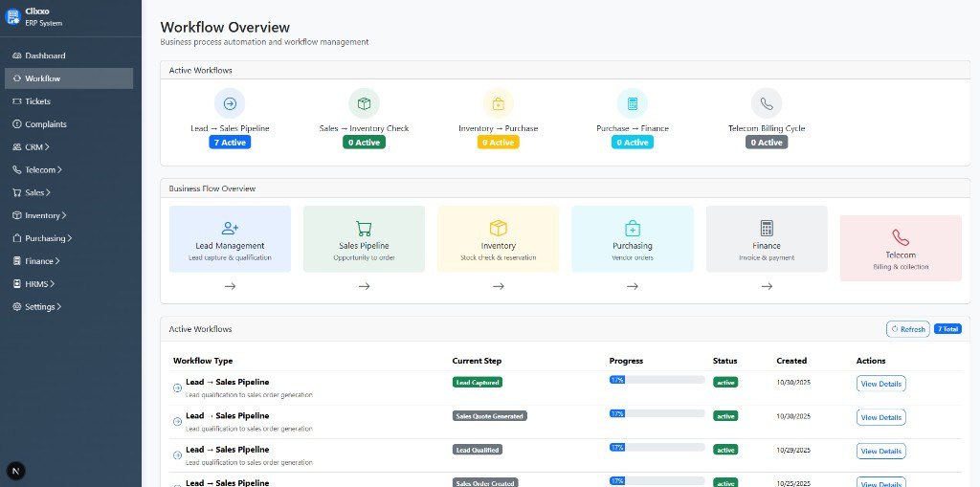Click the Purchase → Finance calculator icon
The image size is (980, 487).
click(x=633, y=103)
